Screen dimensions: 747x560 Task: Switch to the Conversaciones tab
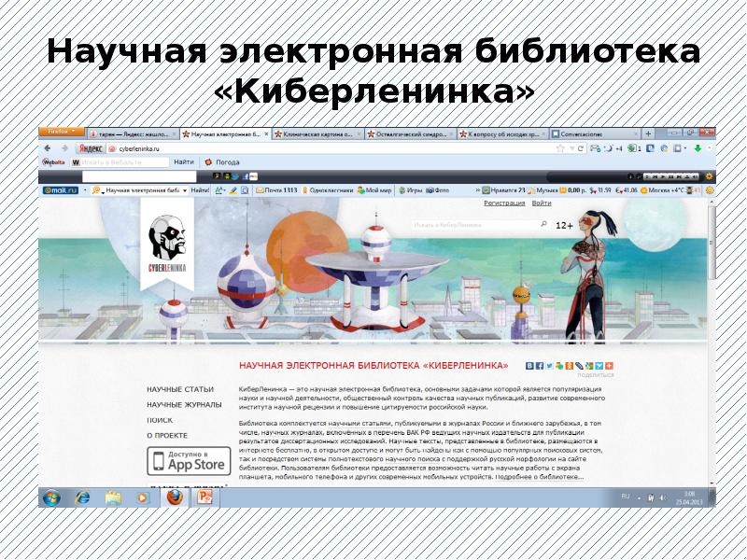coord(595,134)
